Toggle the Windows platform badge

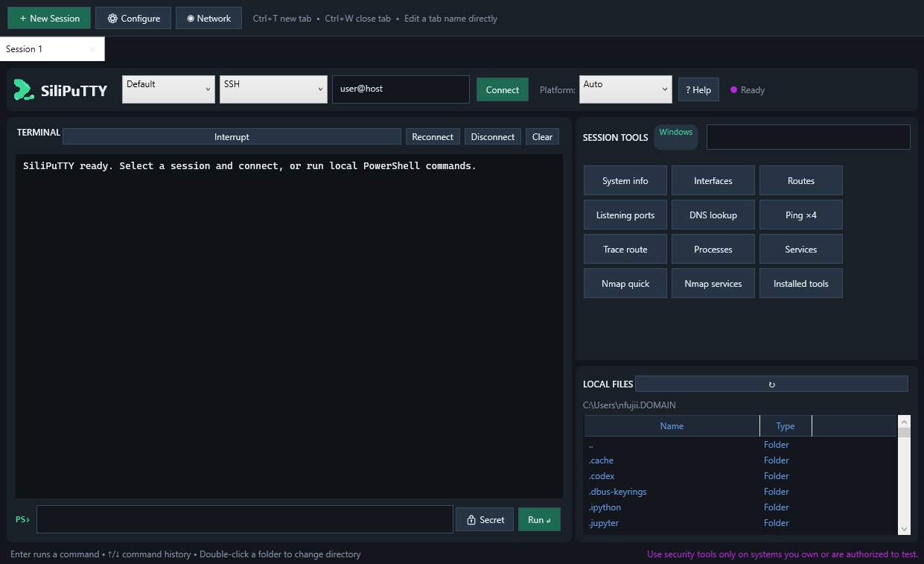[x=676, y=137]
